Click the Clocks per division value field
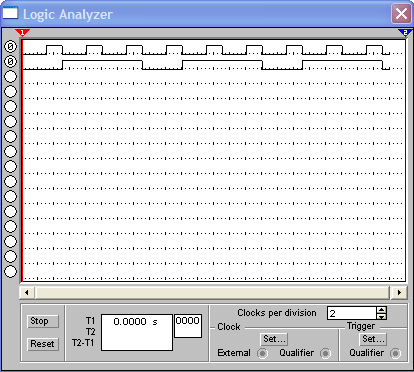414x372 pixels. (x=352, y=313)
